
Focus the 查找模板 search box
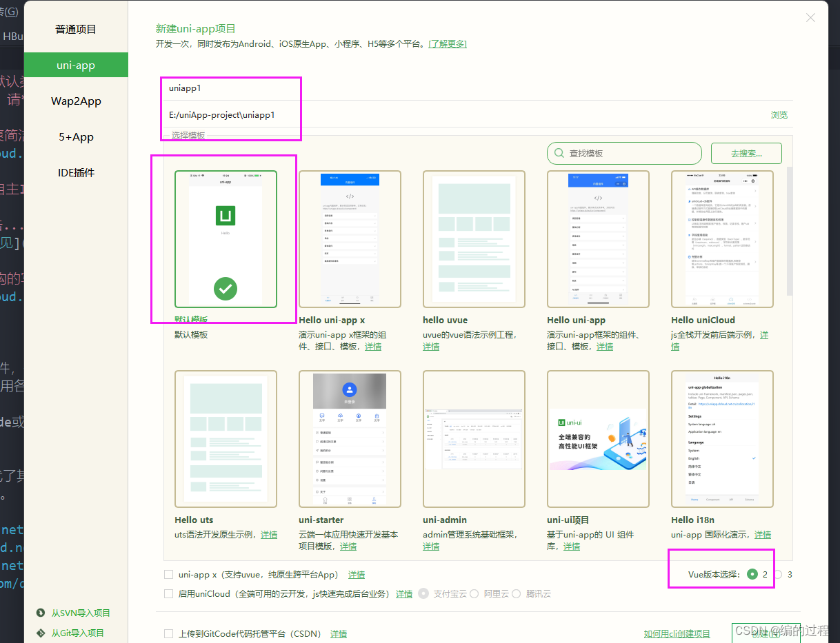(x=624, y=154)
